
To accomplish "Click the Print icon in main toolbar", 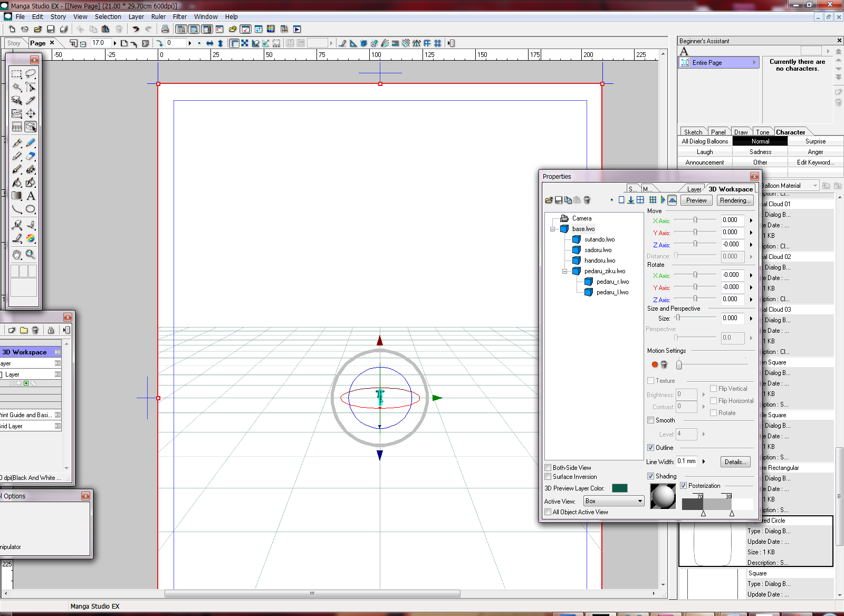I will click(x=165, y=29).
